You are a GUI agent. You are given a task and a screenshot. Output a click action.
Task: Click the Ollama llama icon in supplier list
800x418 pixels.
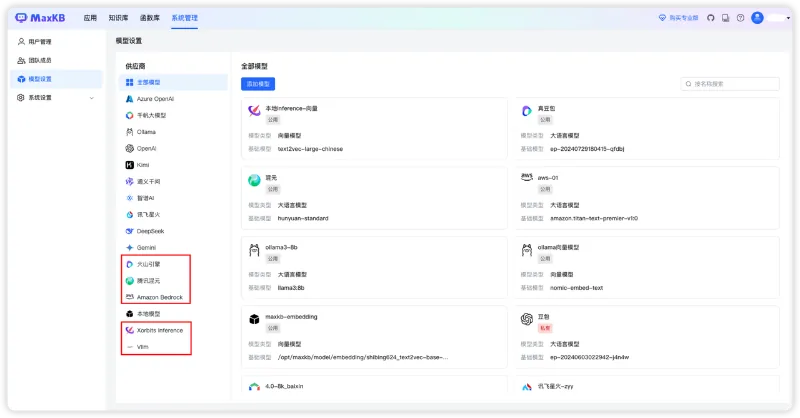pos(130,132)
